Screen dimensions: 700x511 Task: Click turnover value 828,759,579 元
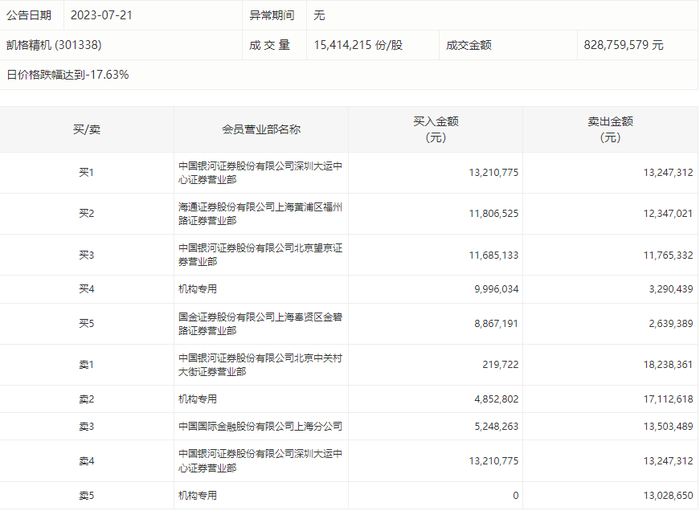624,45
